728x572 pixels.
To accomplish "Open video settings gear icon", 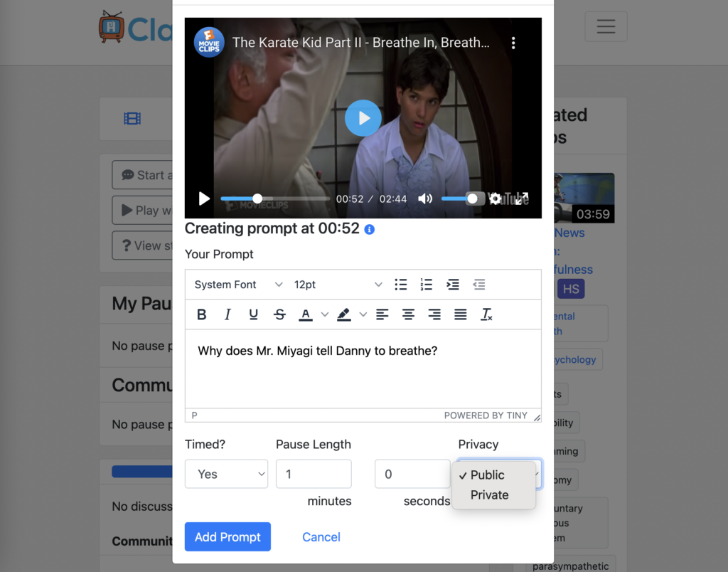I will [x=495, y=199].
